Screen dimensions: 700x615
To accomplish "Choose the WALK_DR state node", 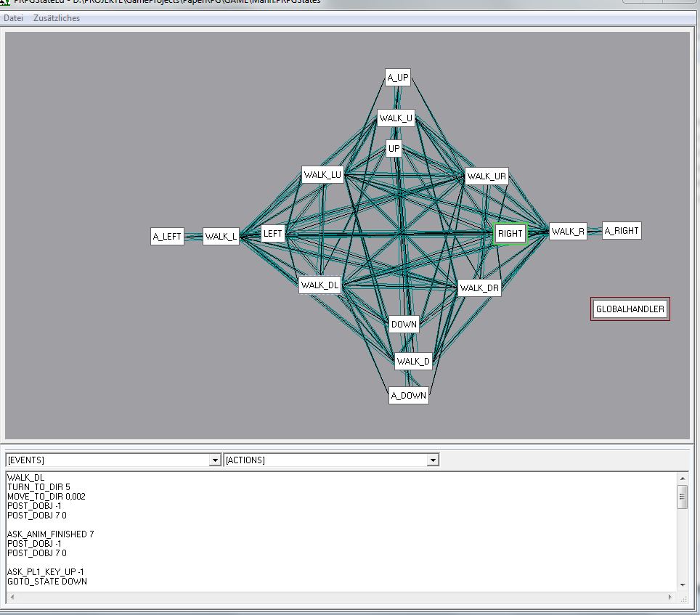I will pos(479,288).
